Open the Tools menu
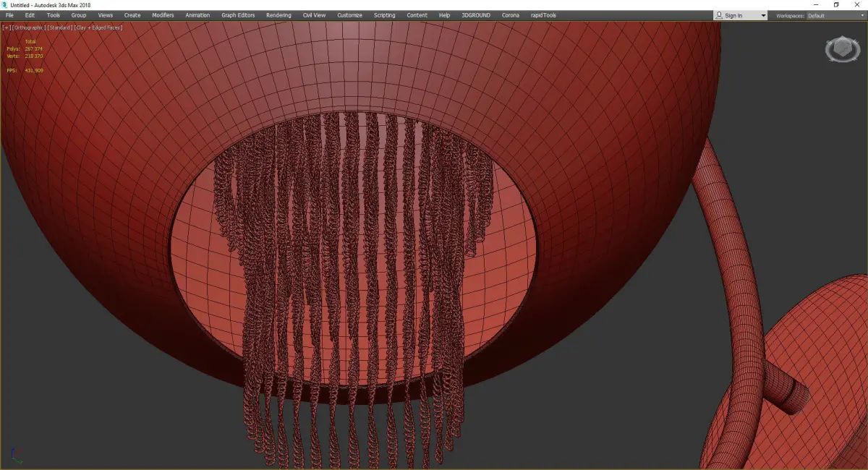 [54, 15]
